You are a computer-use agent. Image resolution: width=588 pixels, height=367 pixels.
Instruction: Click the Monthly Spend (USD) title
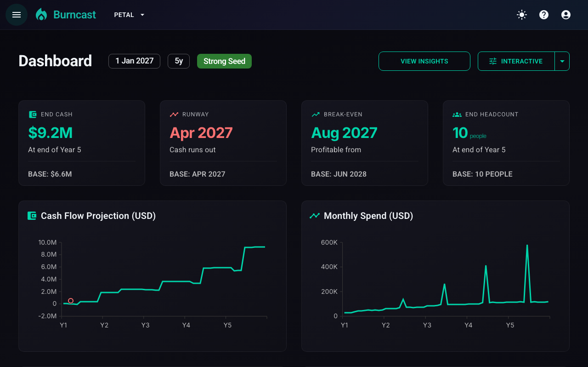tap(368, 216)
